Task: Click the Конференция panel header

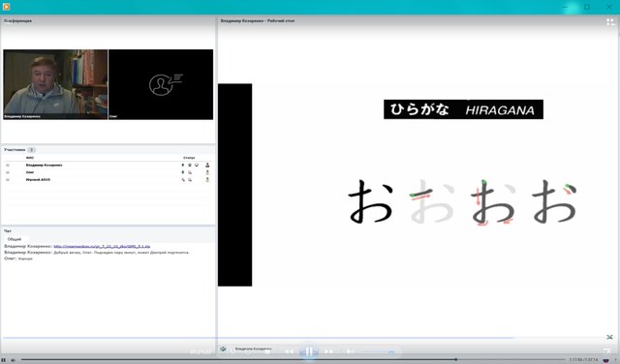Action: (17, 20)
